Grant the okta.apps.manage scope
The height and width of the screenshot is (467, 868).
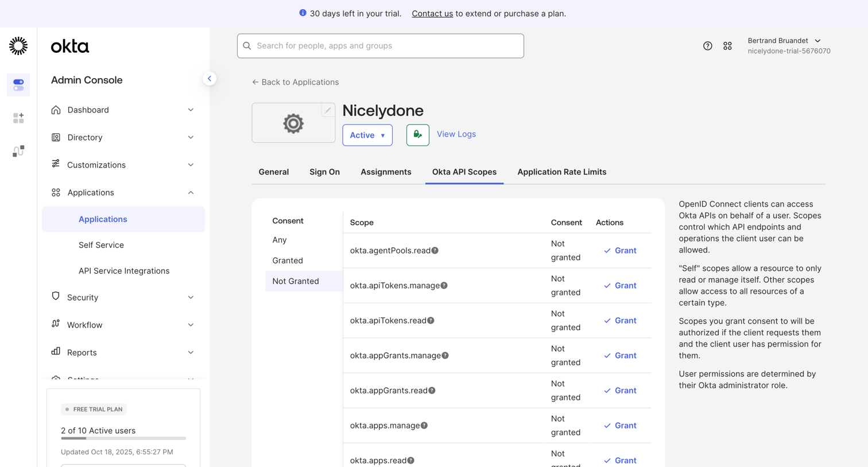620,425
